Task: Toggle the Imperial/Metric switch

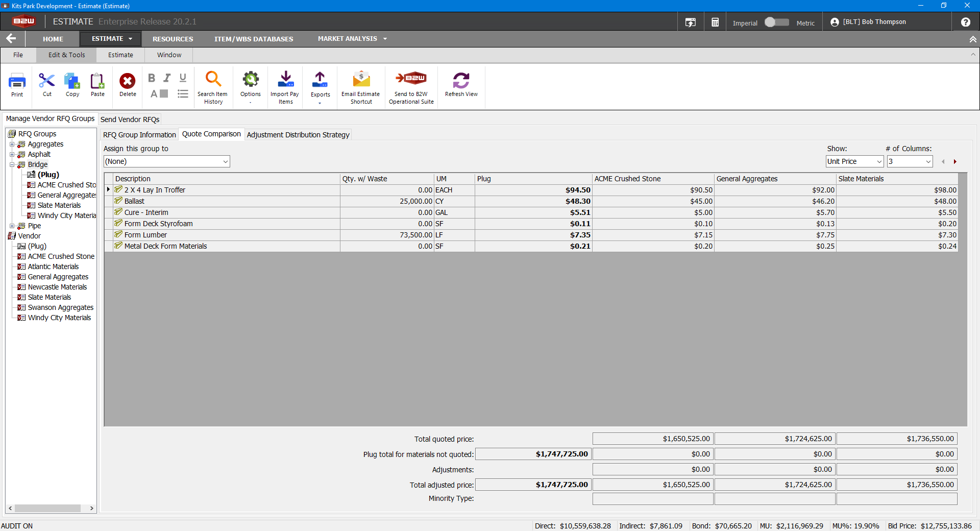Action: [x=776, y=22]
